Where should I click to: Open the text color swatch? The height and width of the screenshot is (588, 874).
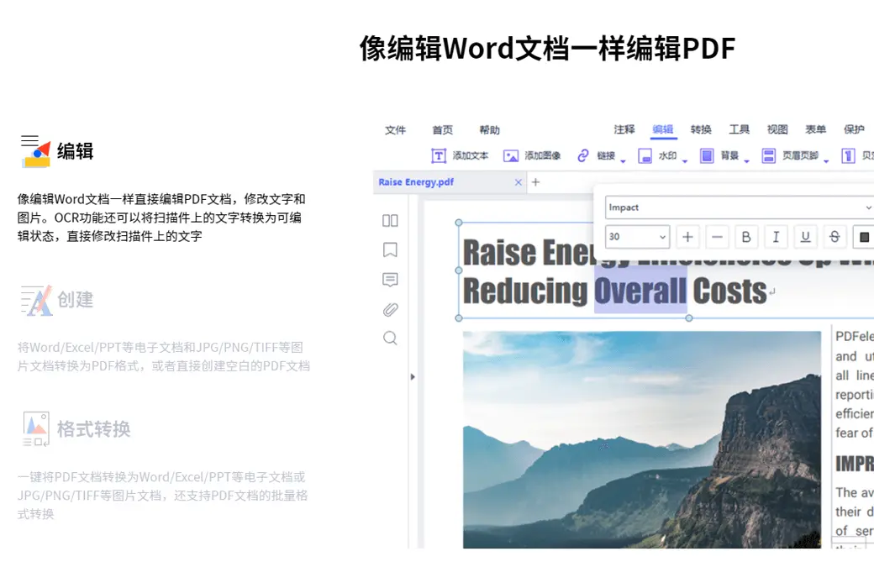[x=864, y=237]
